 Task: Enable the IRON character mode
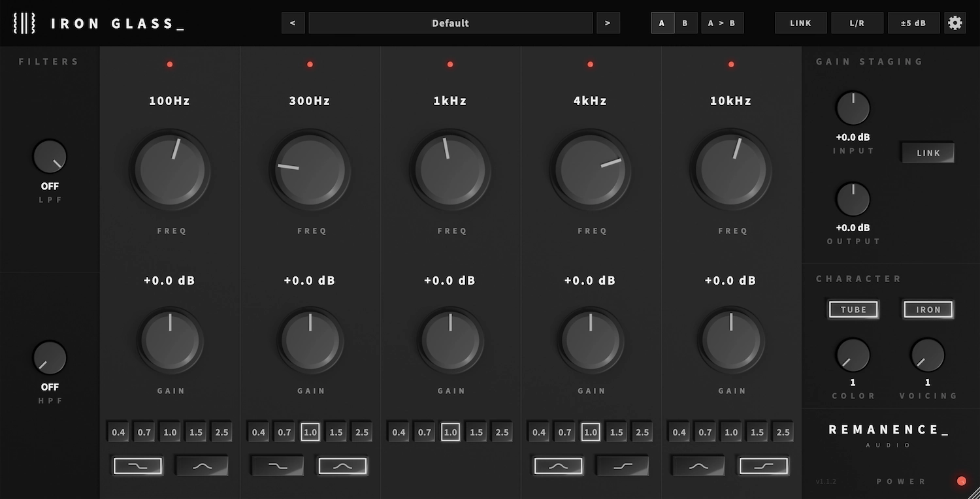click(x=928, y=310)
